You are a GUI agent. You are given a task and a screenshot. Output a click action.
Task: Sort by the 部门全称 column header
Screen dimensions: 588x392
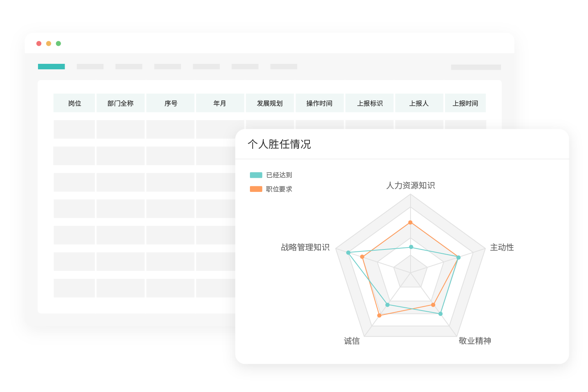pos(121,103)
